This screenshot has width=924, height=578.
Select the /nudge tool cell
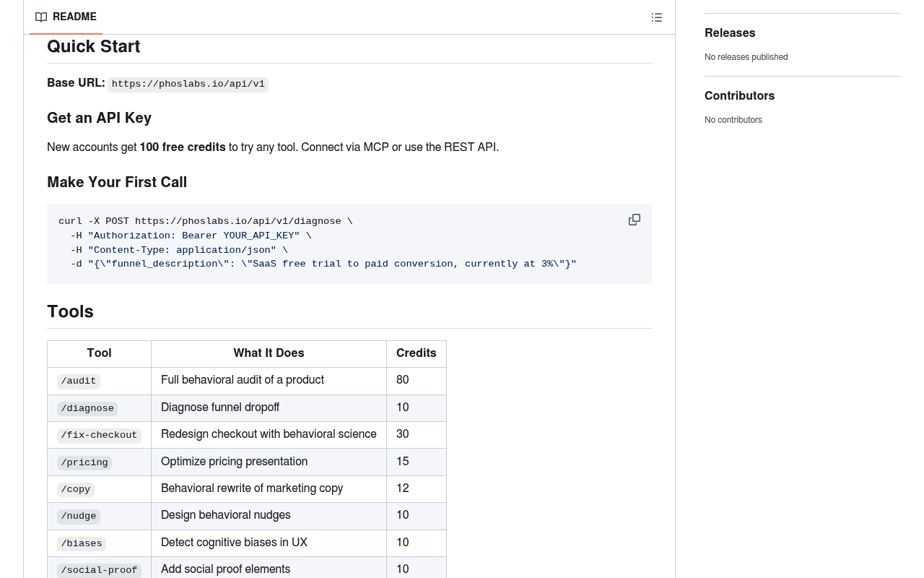pos(100,516)
